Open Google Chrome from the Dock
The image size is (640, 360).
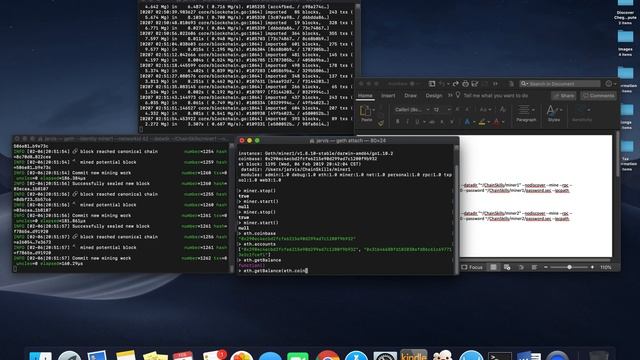(x=327, y=356)
